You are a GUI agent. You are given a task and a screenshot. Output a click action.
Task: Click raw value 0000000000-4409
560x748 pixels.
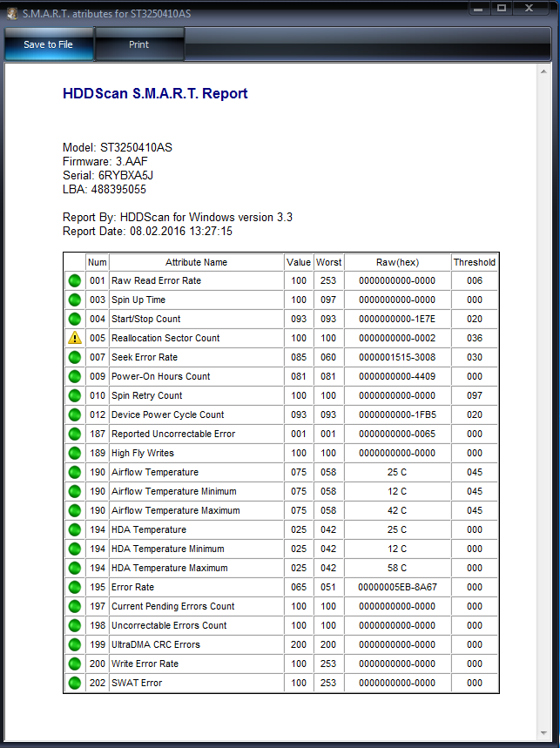[x=397, y=376]
